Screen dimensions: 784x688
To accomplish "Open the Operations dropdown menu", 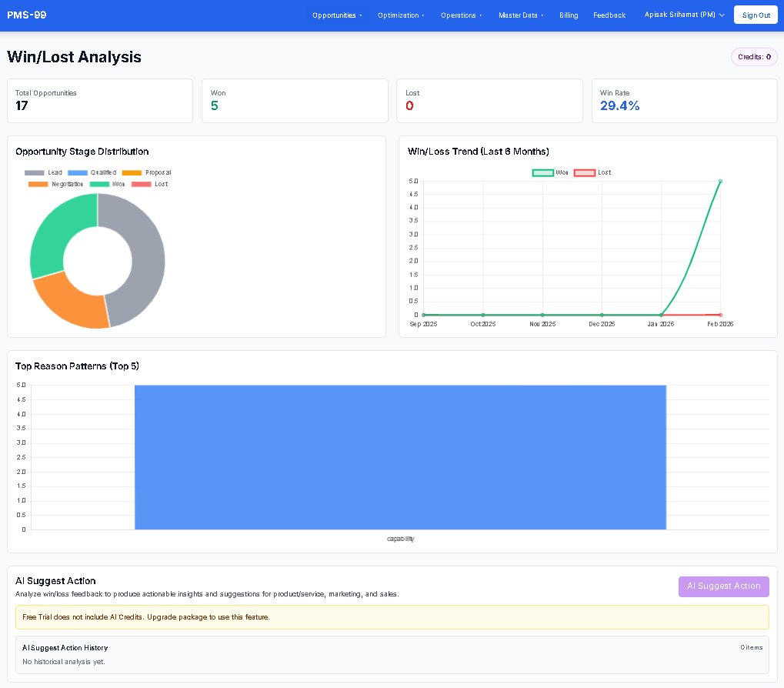I will tap(461, 15).
